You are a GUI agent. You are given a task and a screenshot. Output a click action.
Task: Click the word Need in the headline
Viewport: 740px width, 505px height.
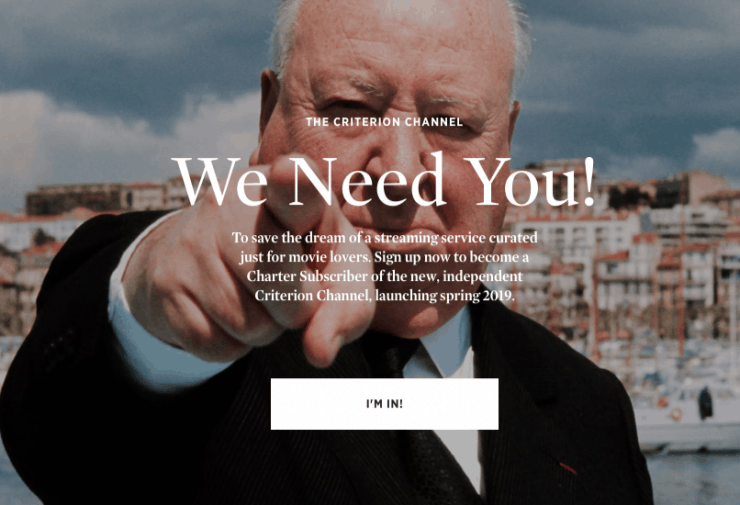367,180
